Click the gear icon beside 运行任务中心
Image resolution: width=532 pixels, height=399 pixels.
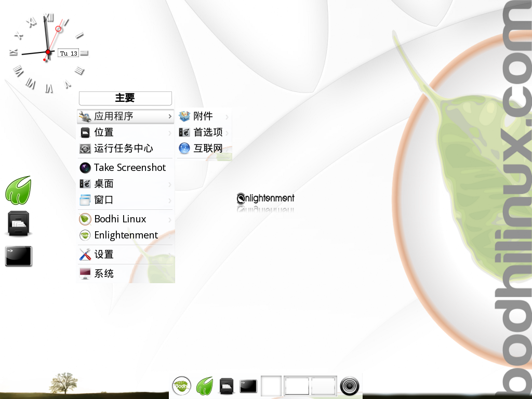tap(85, 148)
